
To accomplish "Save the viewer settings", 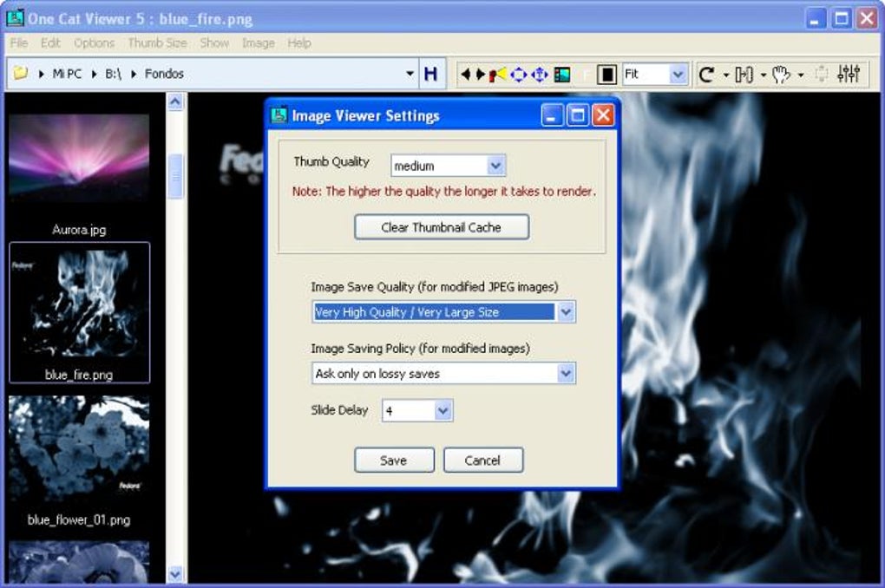I will tap(394, 460).
